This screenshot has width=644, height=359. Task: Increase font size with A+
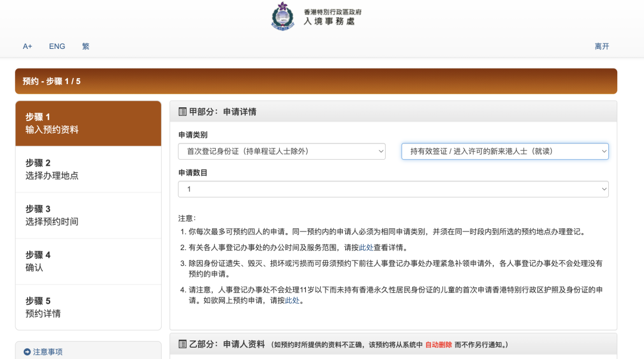(27, 47)
